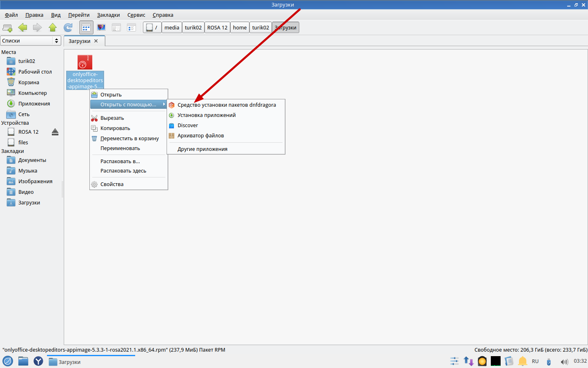This screenshot has width=588, height=368.
Task: Switch to compact view mode
Action: tap(116, 27)
